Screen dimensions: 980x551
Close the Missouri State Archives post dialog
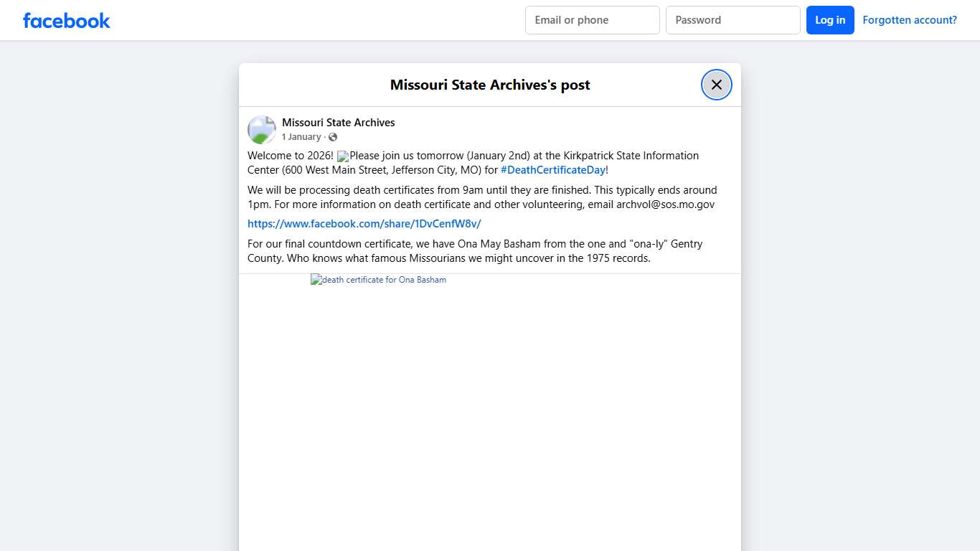point(716,85)
